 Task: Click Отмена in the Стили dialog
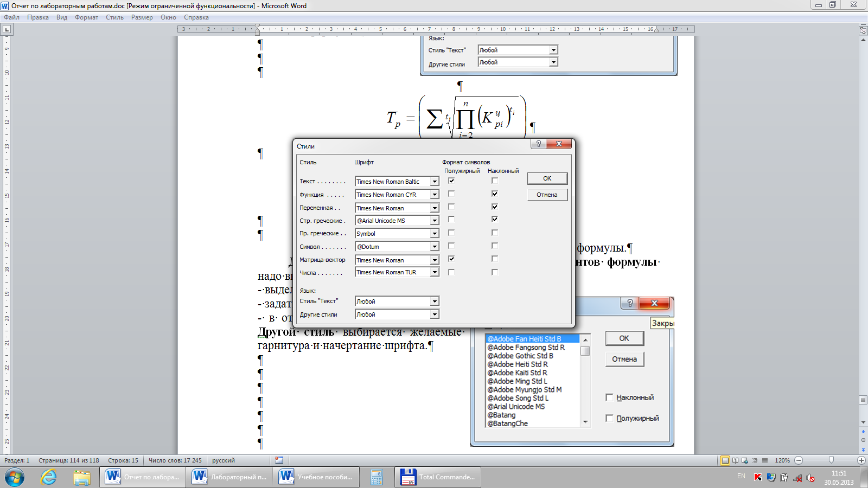(547, 195)
